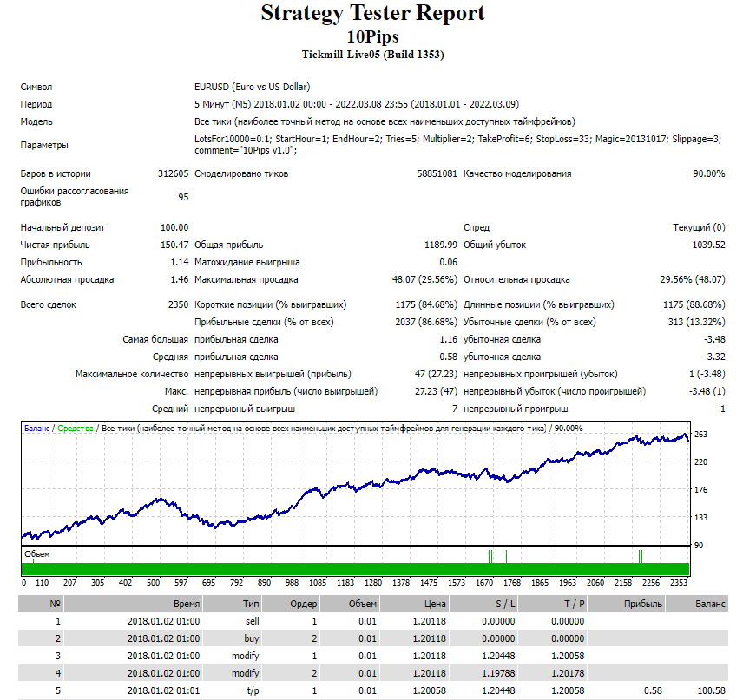
Task: Click the 263 value on chart y-axis
Action: point(701,435)
